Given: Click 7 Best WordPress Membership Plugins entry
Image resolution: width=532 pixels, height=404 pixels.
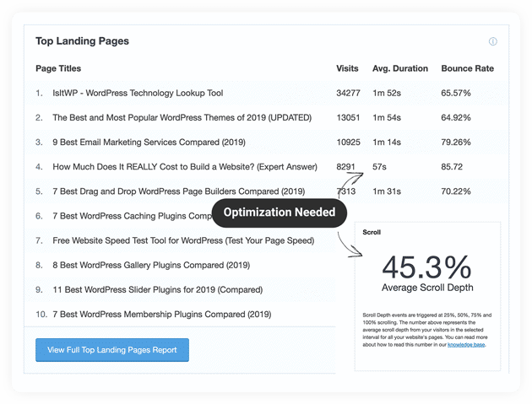Looking at the screenshot, I should coord(161,315).
